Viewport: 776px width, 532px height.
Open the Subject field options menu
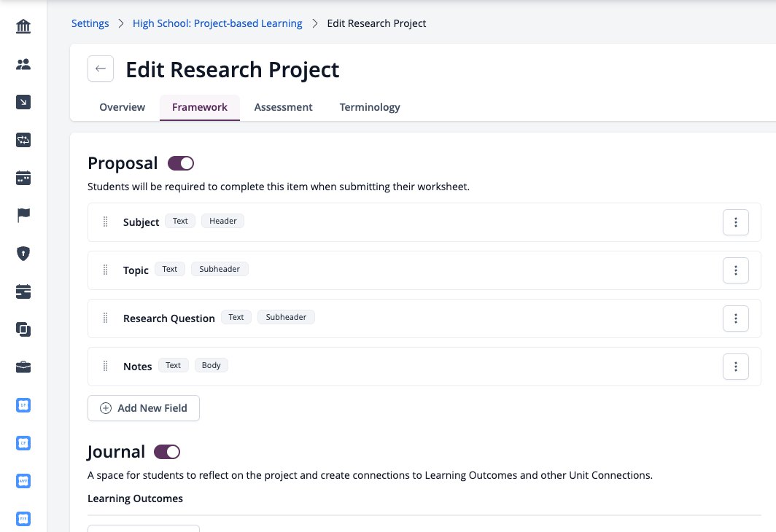click(x=735, y=222)
